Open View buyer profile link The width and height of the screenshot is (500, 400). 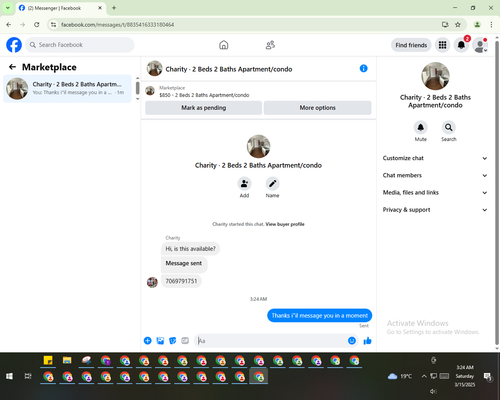pyautogui.click(x=285, y=224)
